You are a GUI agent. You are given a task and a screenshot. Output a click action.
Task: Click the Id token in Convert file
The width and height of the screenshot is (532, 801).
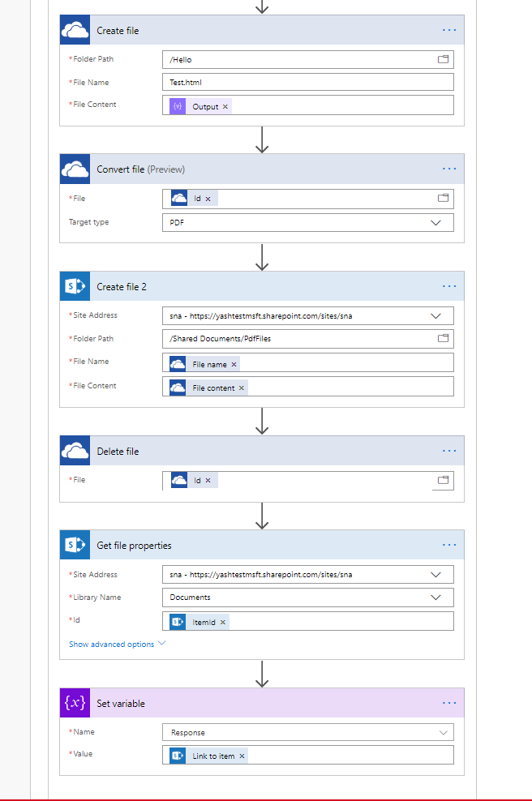[x=194, y=198]
